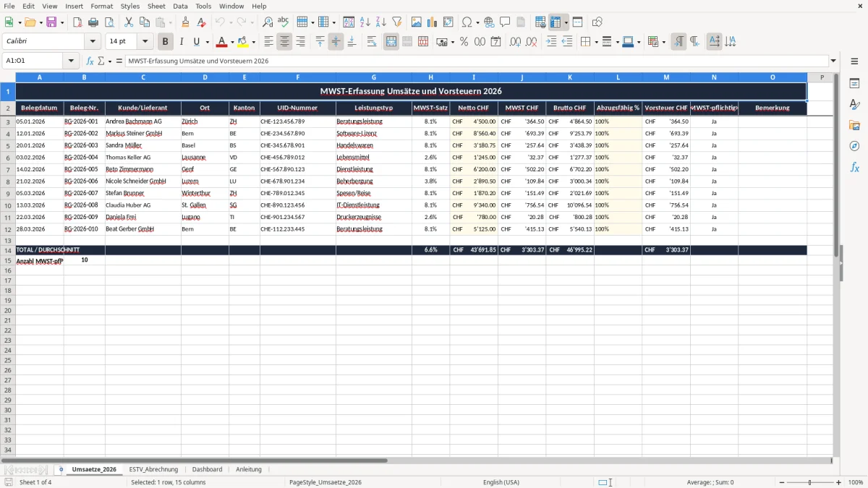Click the Print icon

coord(93,22)
